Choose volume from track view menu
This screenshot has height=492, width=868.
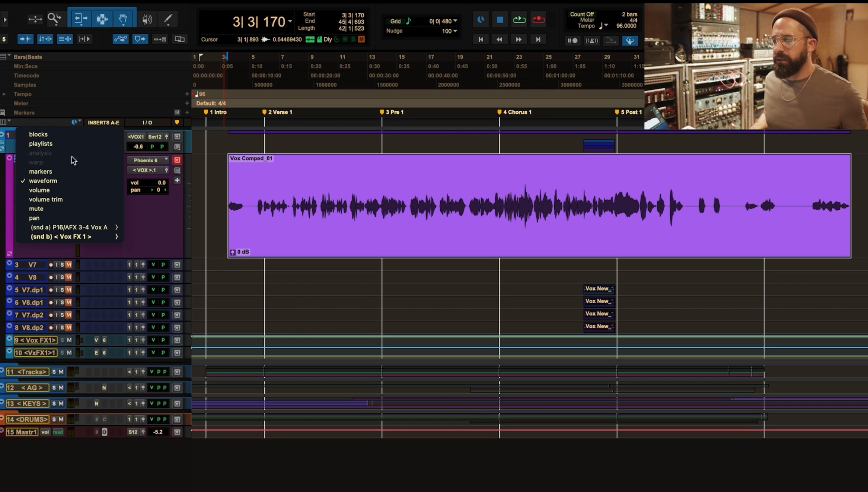[39, 190]
